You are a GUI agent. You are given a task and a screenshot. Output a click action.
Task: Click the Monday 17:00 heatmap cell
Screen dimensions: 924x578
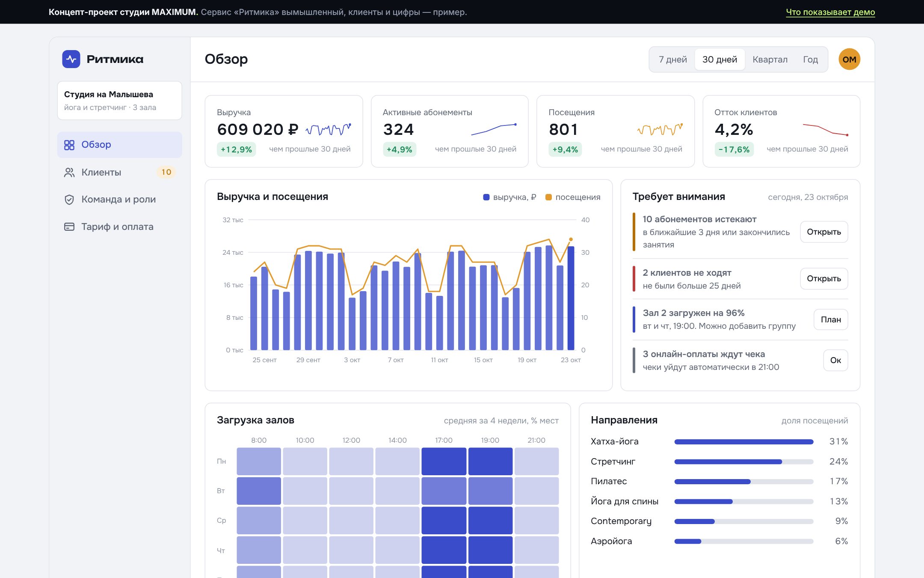pos(444,461)
